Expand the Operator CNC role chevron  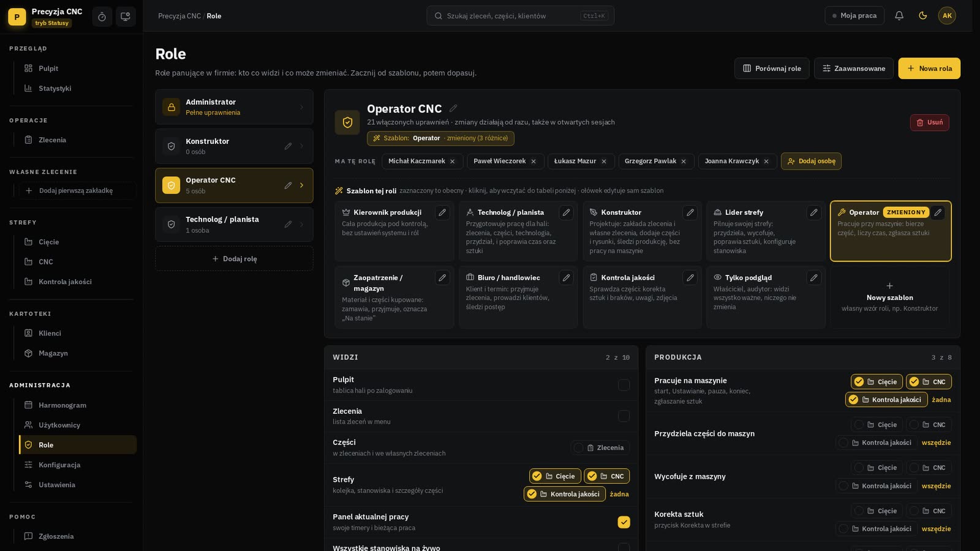point(301,186)
